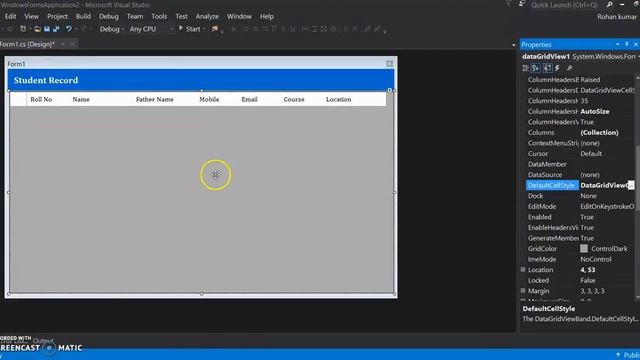
Task: Click the GridColor ControlDark swatch
Action: point(584,249)
